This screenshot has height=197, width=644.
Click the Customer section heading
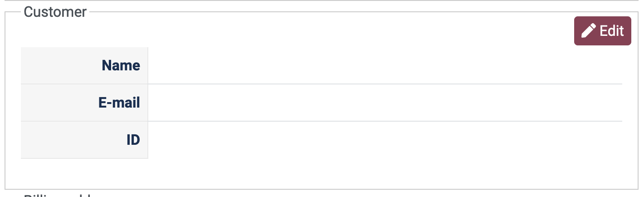tap(55, 12)
